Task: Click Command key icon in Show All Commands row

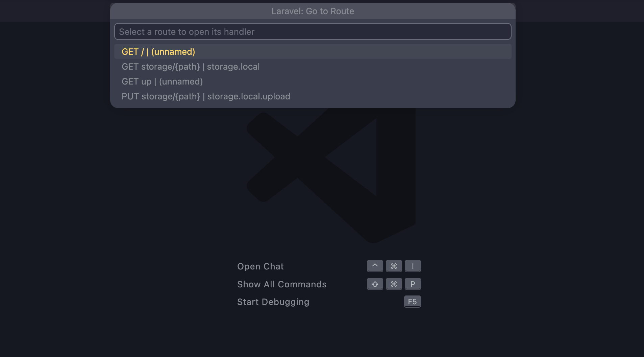Action: (x=394, y=284)
